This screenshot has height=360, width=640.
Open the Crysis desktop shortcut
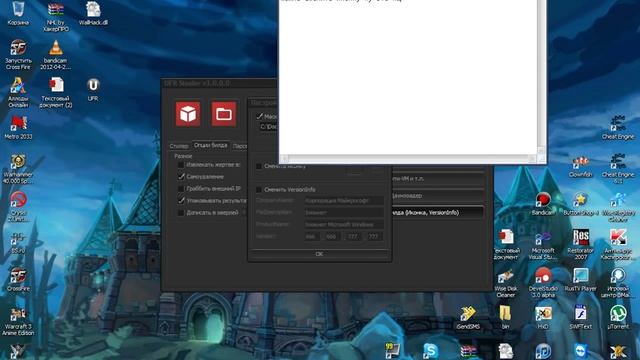[18, 206]
